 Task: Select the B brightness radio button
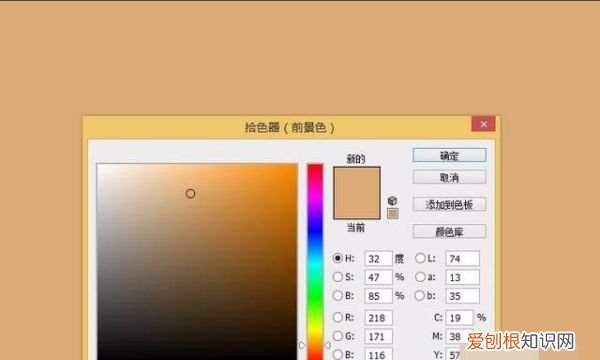pos(338,295)
